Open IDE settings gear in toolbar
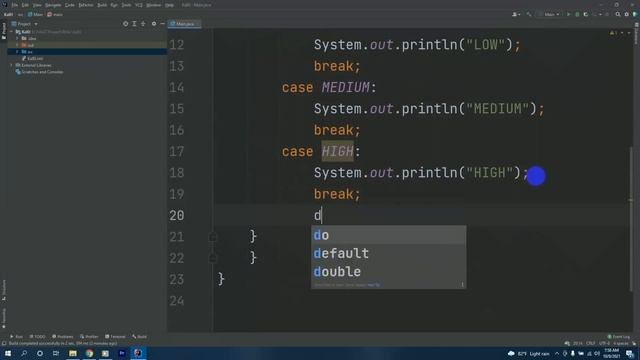Viewport: 640px width, 360px height. click(627, 14)
